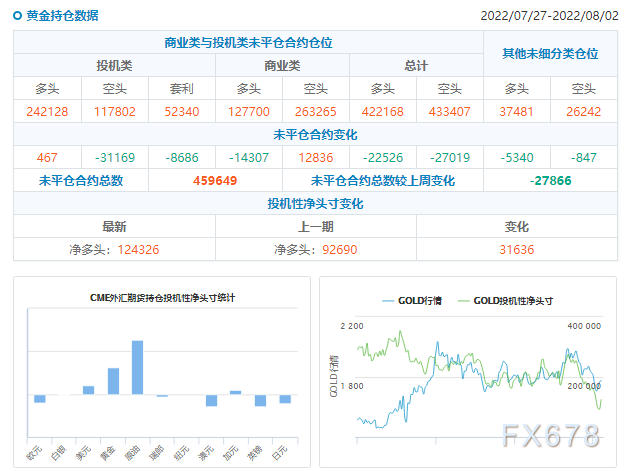The width and height of the screenshot is (630, 471).
Task: Click the 上一期 column header
Action: pos(316,226)
